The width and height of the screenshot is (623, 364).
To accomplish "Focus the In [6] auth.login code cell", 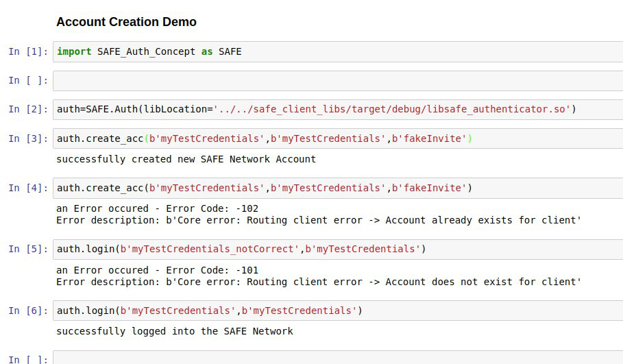I will (336, 311).
